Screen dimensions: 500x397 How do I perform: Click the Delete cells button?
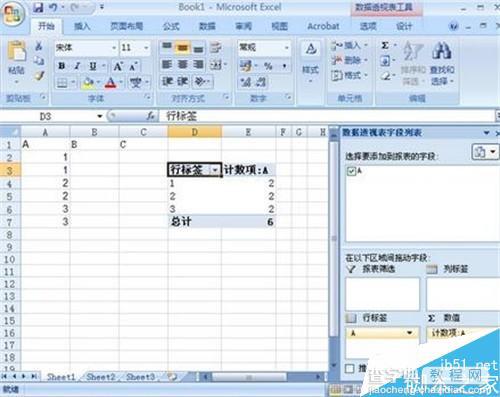pos(349,60)
